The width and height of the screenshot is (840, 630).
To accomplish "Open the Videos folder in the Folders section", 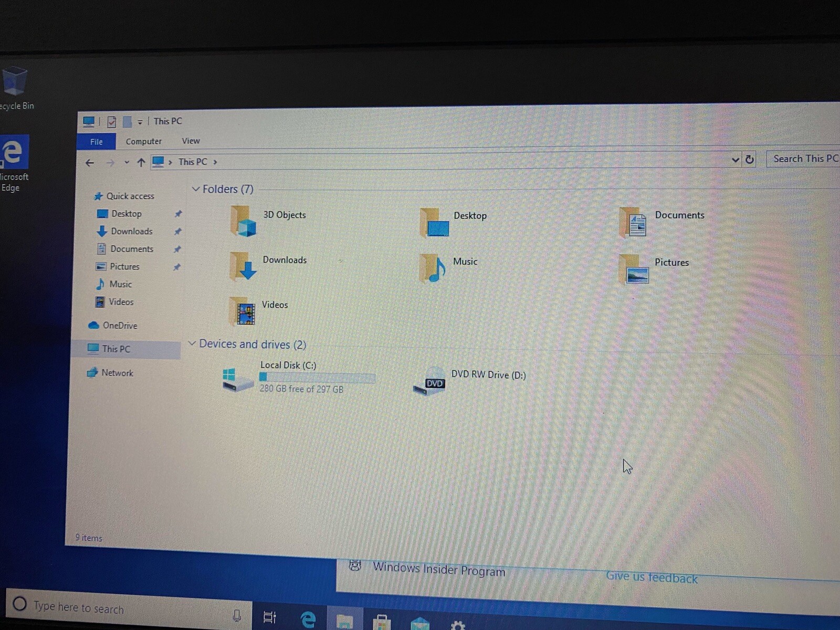I will click(242, 311).
